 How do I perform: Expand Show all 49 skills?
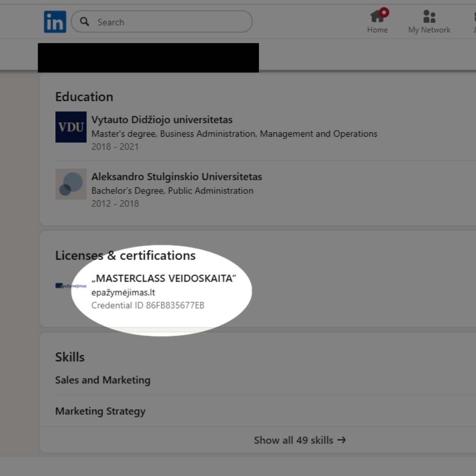pos(293,440)
